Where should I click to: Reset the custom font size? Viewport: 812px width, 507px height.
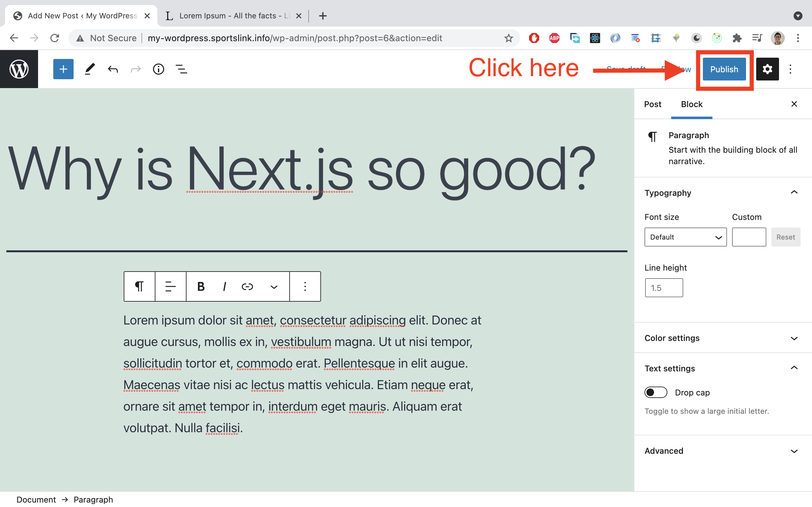tap(786, 237)
